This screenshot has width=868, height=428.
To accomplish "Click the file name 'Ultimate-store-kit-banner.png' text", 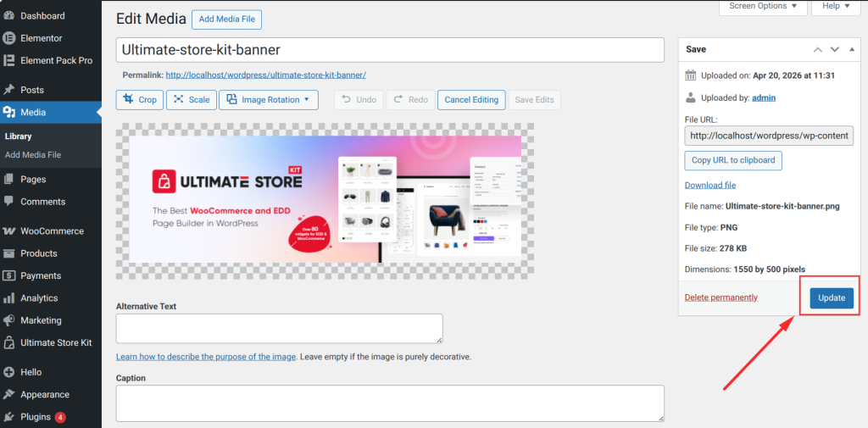I will pos(782,207).
